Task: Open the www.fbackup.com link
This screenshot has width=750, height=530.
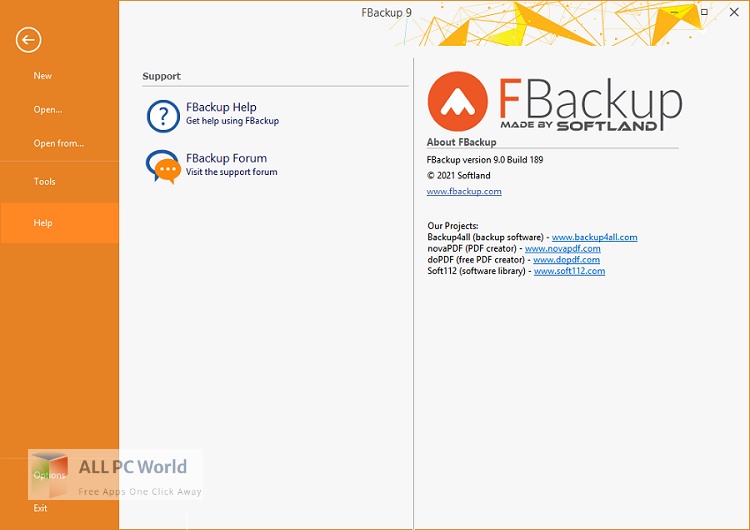Action: [x=464, y=191]
